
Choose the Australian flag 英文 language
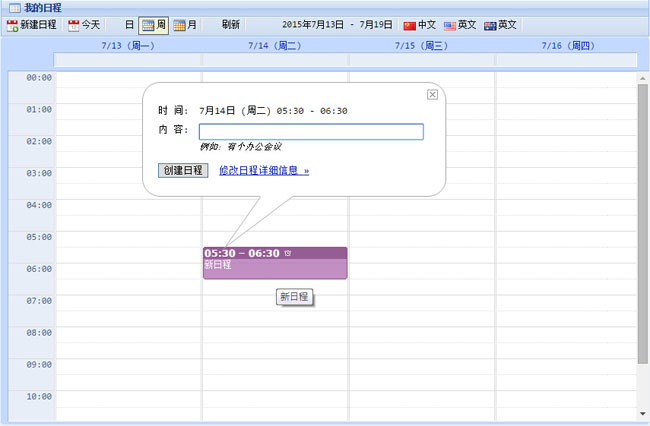[490, 25]
